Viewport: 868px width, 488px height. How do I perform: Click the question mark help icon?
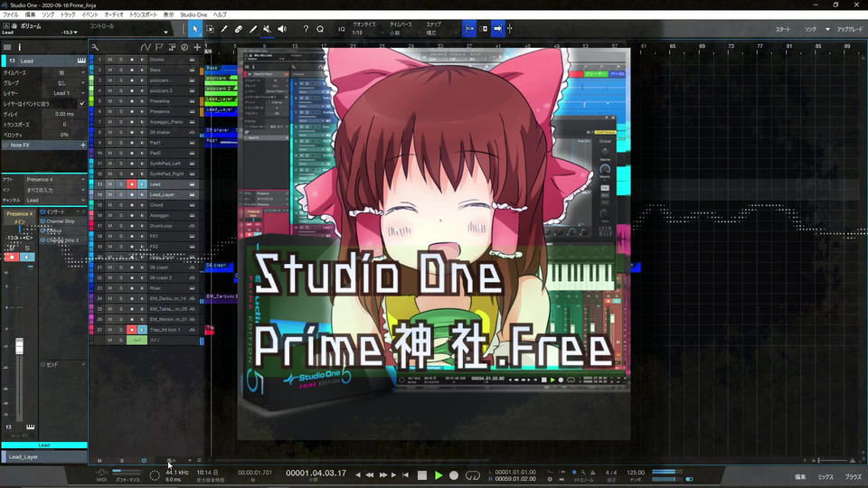click(306, 29)
